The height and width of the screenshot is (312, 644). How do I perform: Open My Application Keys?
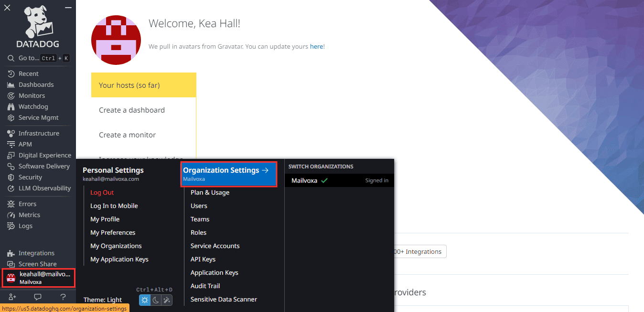(119, 260)
